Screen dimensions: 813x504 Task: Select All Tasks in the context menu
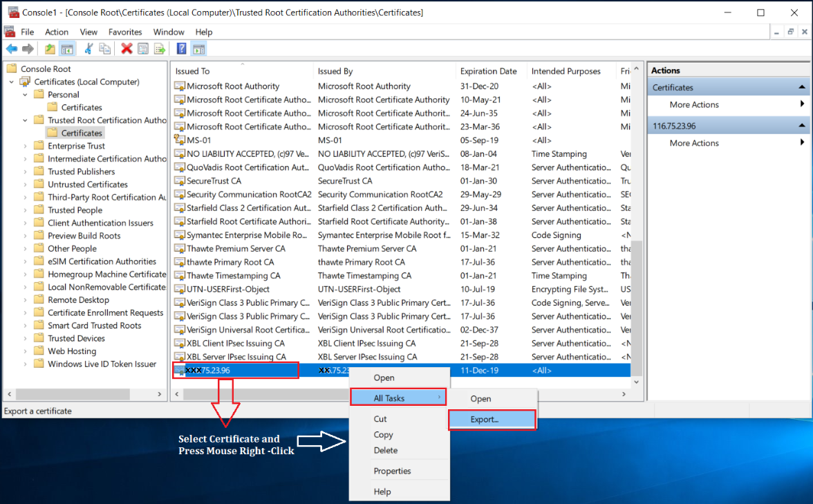398,398
